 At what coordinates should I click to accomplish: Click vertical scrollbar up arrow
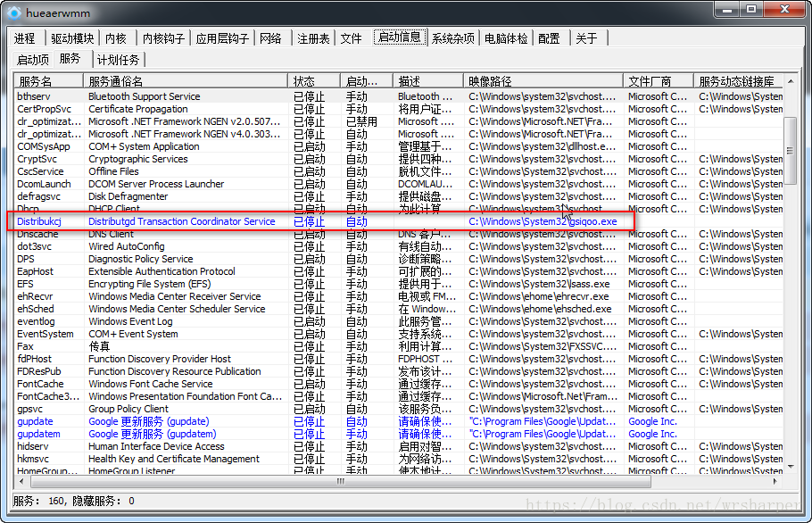point(791,81)
